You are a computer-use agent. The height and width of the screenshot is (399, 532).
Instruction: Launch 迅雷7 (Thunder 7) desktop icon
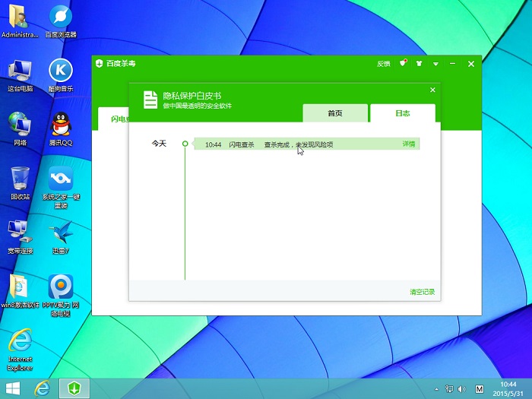click(x=61, y=237)
